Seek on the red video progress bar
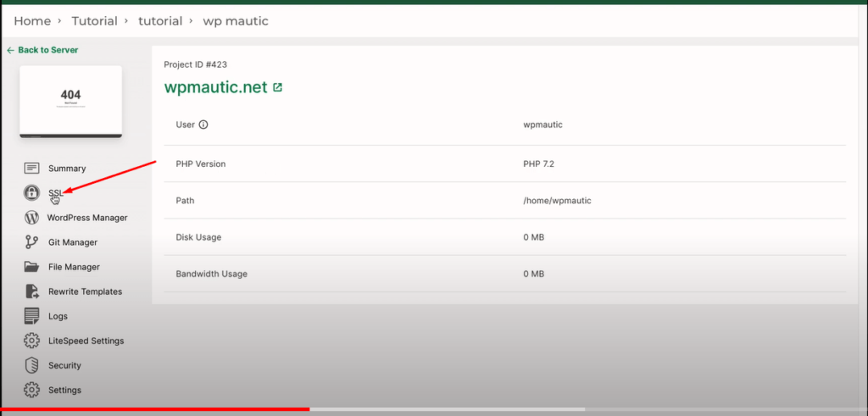Image resolution: width=868 pixels, height=416 pixels. point(155,409)
